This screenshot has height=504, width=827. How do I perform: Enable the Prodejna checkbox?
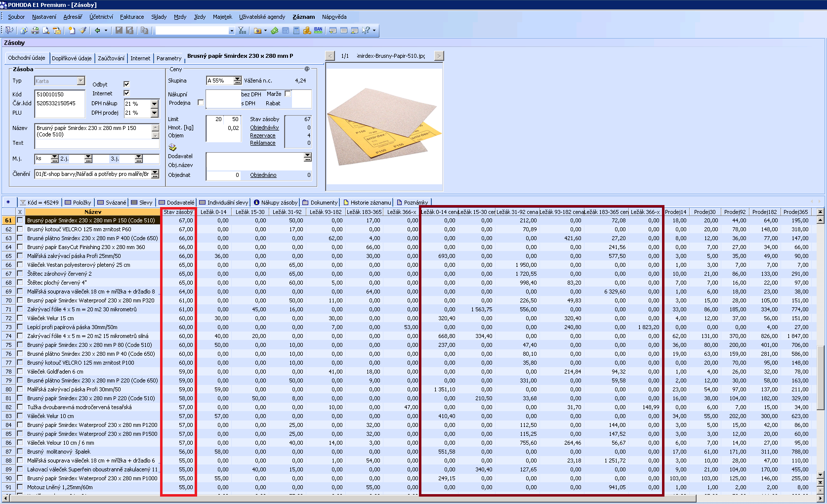[x=201, y=103]
